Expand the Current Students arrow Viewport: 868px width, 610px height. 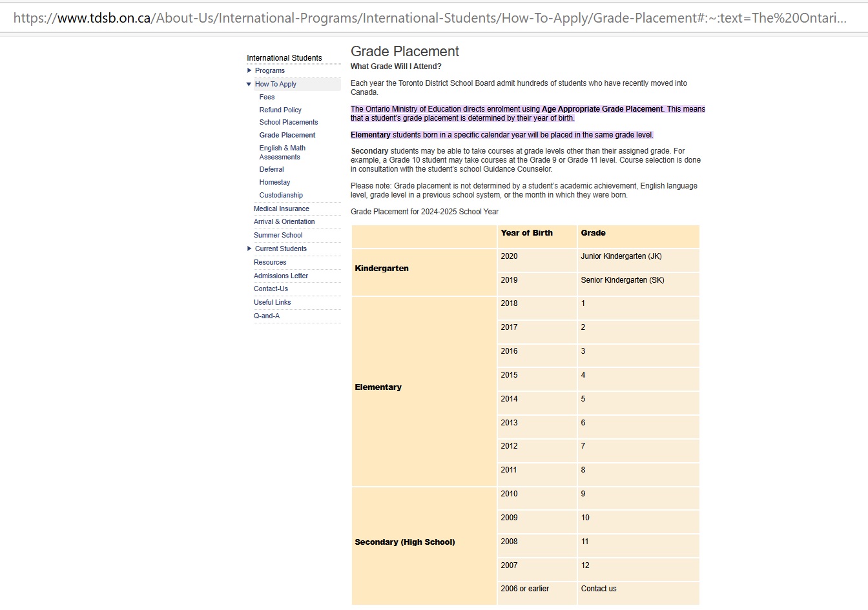tap(249, 249)
